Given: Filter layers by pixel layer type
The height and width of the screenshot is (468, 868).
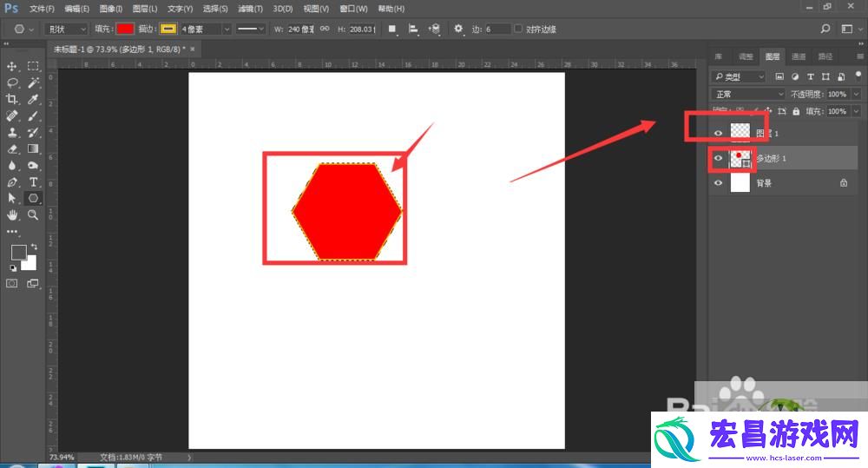Looking at the screenshot, I should pos(779,76).
